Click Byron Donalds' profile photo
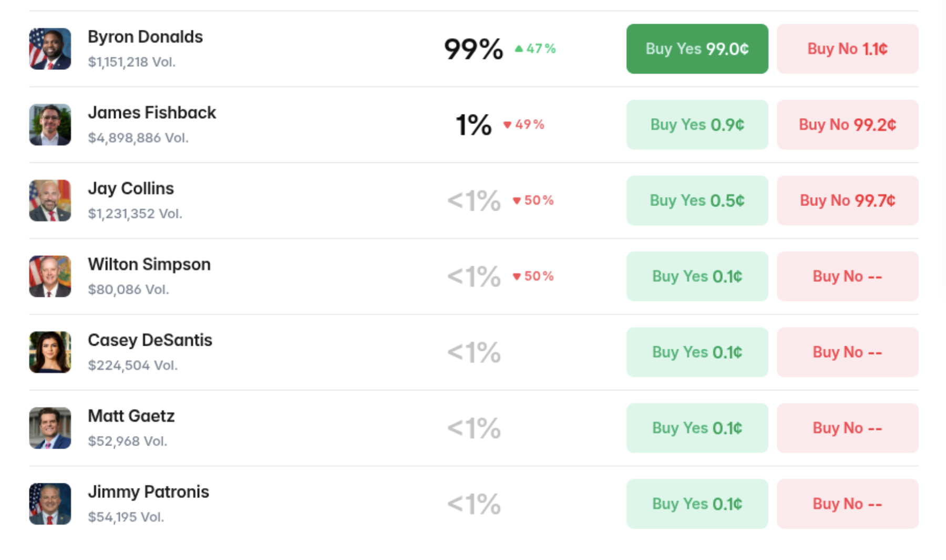 pos(50,49)
